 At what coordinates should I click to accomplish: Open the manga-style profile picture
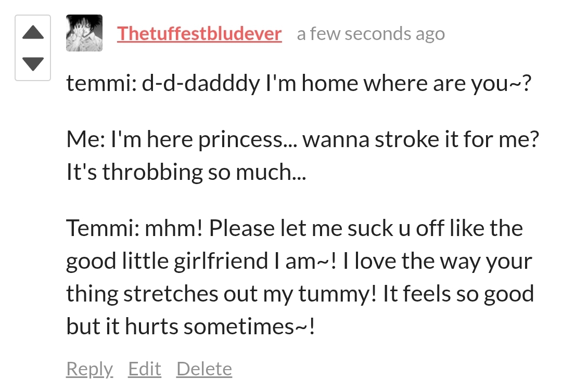click(84, 33)
